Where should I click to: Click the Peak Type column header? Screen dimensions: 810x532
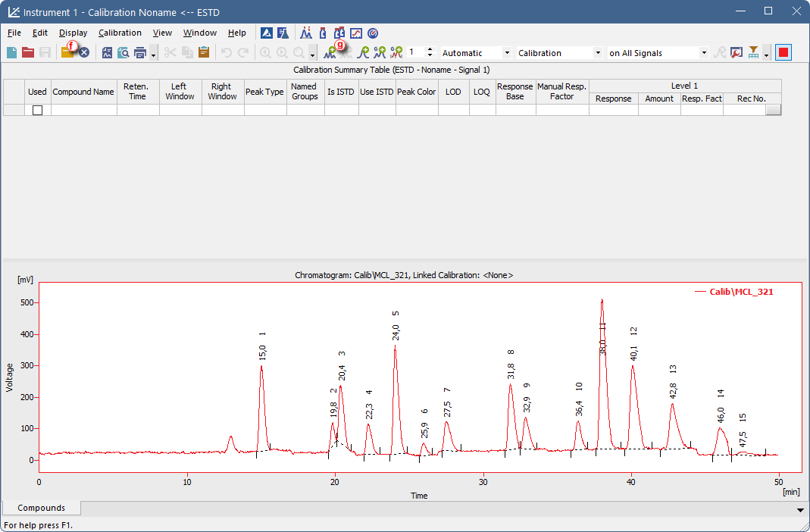click(264, 92)
